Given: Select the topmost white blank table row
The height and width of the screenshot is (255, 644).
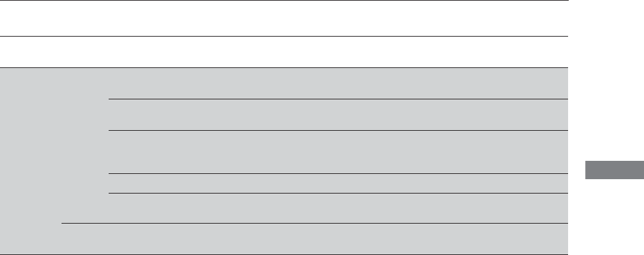Looking at the screenshot, I should point(284,18).
